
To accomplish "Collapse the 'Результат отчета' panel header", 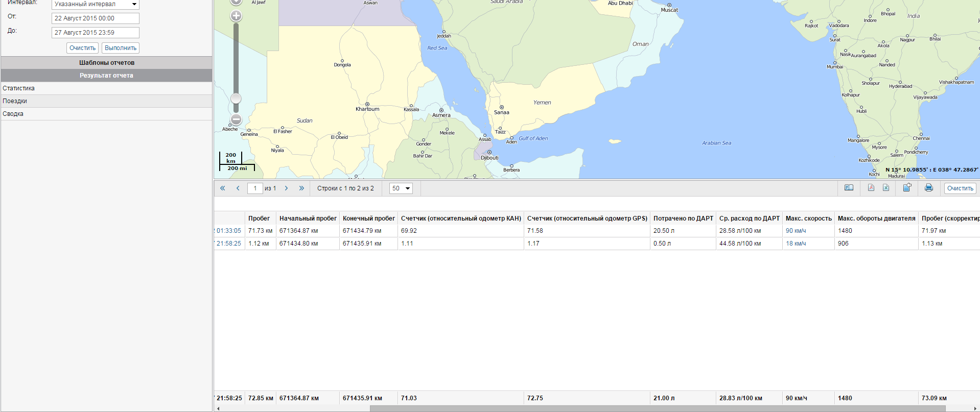I will pyautogui.click(x=106, y=76).
